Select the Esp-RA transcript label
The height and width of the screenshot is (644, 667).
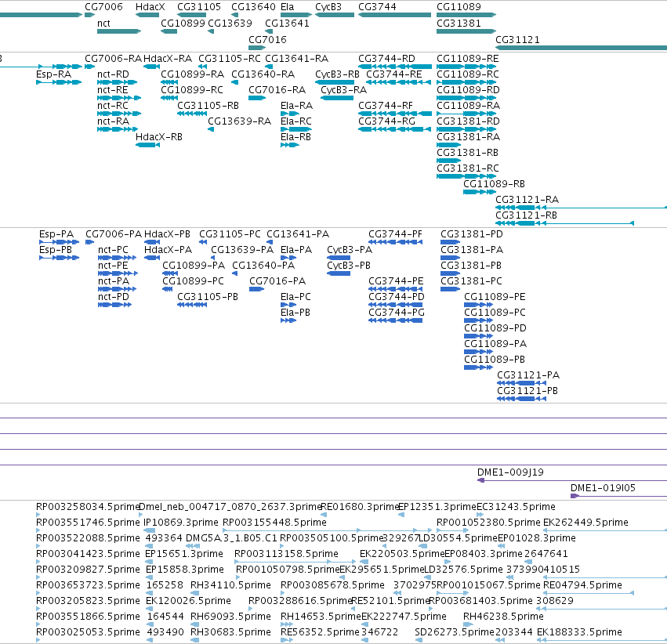(53, 74)
